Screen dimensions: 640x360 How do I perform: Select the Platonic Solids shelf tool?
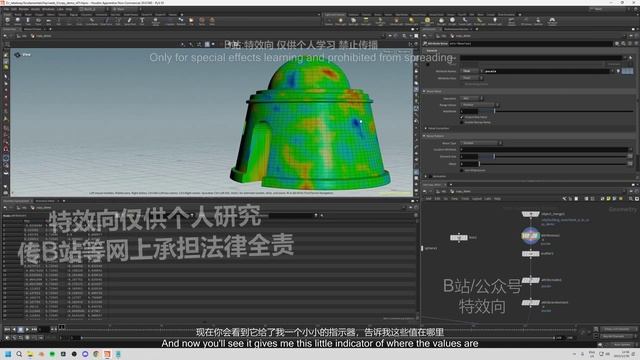click(156, 21)
